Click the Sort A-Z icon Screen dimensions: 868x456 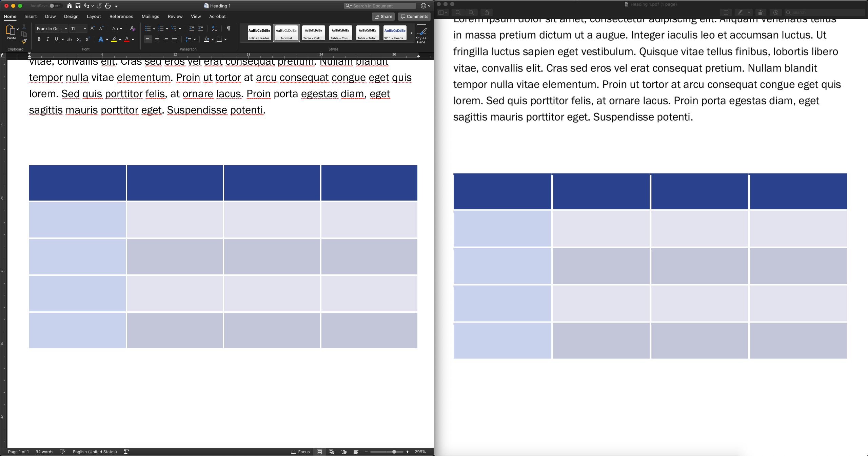pos(214,28)
